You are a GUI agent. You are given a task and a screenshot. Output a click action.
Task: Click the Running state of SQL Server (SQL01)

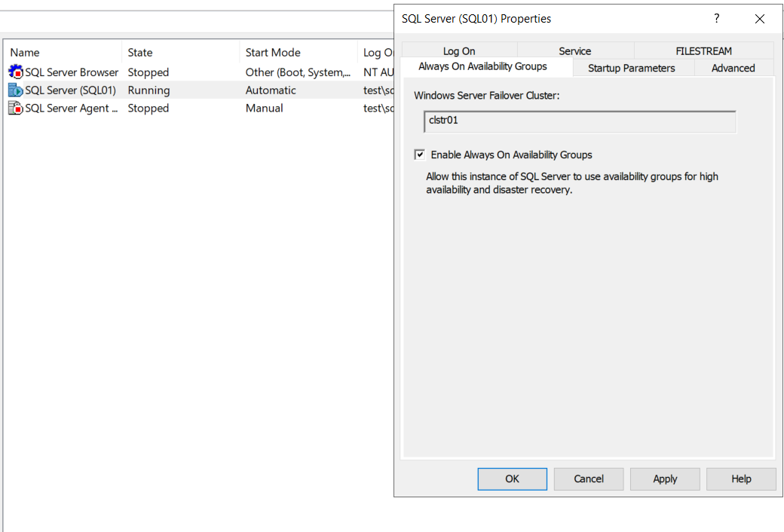[149, 90]
